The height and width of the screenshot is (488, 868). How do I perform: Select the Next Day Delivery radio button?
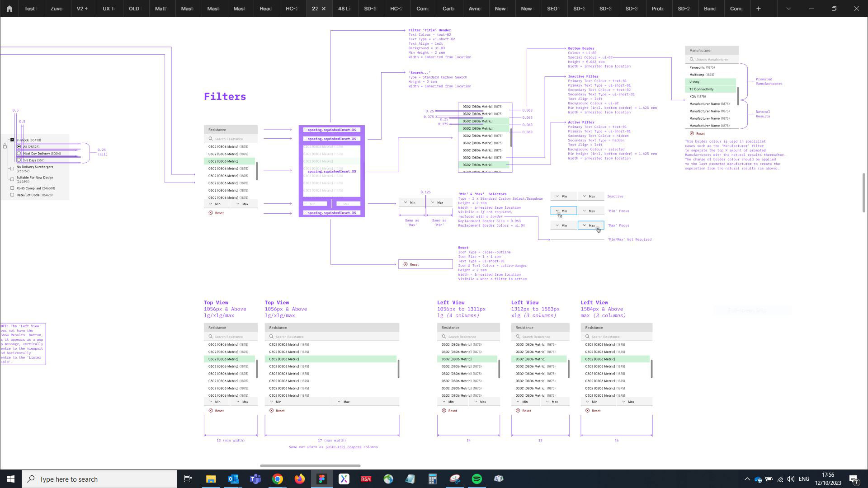point(19,153)
